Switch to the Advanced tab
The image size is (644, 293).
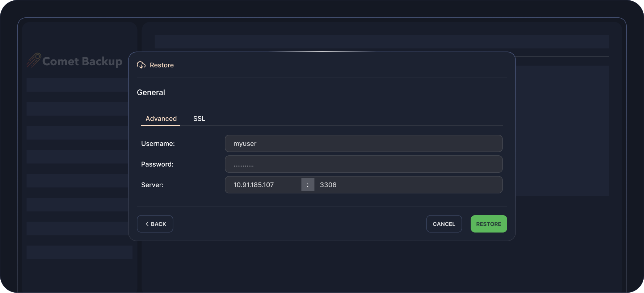click(x=161, y=119)
